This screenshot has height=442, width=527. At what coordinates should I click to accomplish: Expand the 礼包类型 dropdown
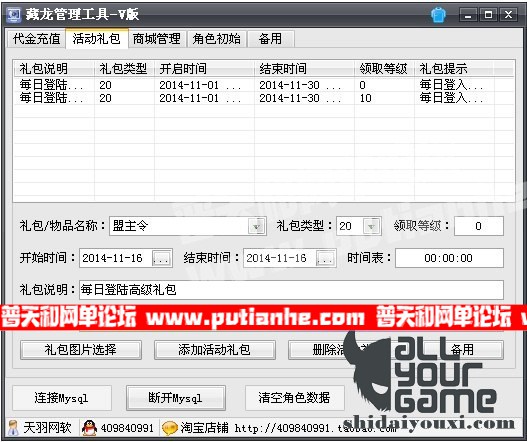pos(371,226)
